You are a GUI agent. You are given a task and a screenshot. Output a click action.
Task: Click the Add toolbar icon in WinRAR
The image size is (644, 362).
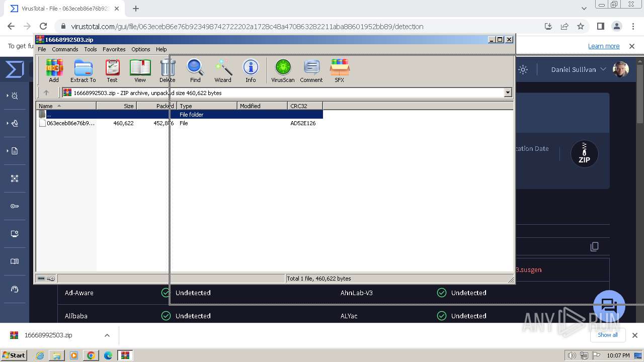[x=54, y=70]
